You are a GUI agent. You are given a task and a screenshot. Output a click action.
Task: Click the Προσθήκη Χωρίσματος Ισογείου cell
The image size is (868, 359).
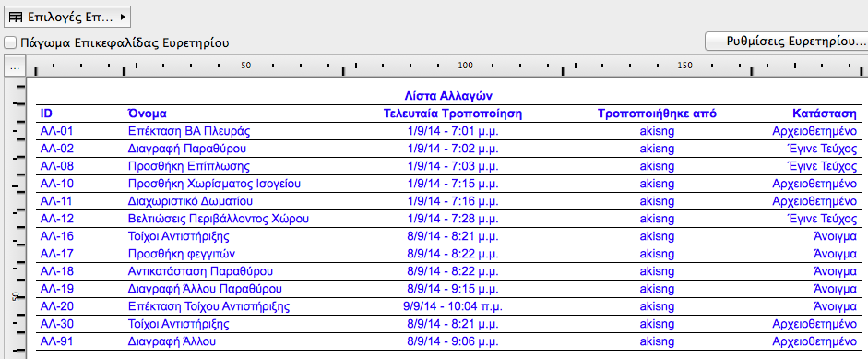coord(215,184)
